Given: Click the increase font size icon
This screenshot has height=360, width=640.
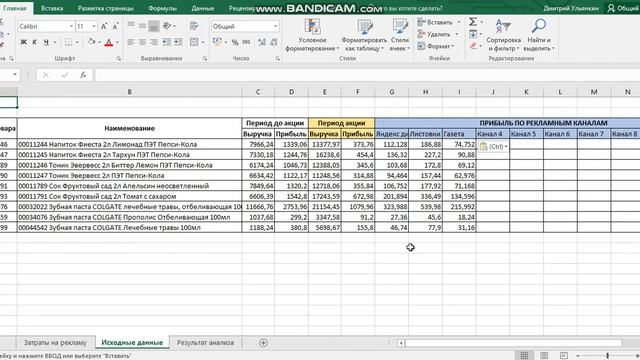Looking at the screenshot, I should 104,27.
